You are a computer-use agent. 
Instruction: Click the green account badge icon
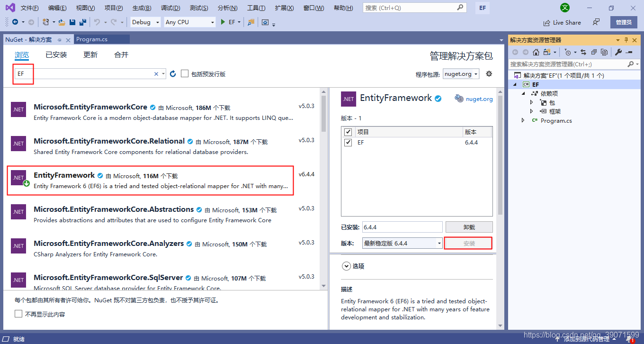[565, 8]
